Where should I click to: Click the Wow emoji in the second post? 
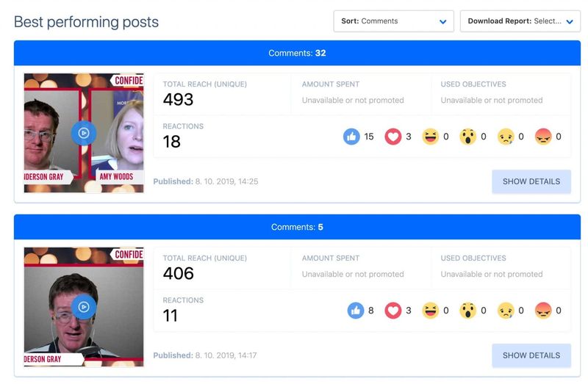[468, 311]
